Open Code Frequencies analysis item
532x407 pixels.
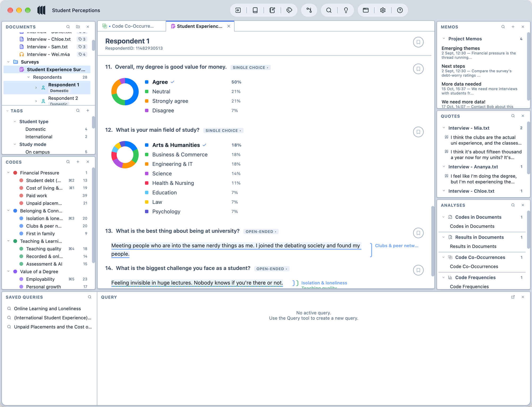coord(469,287)
